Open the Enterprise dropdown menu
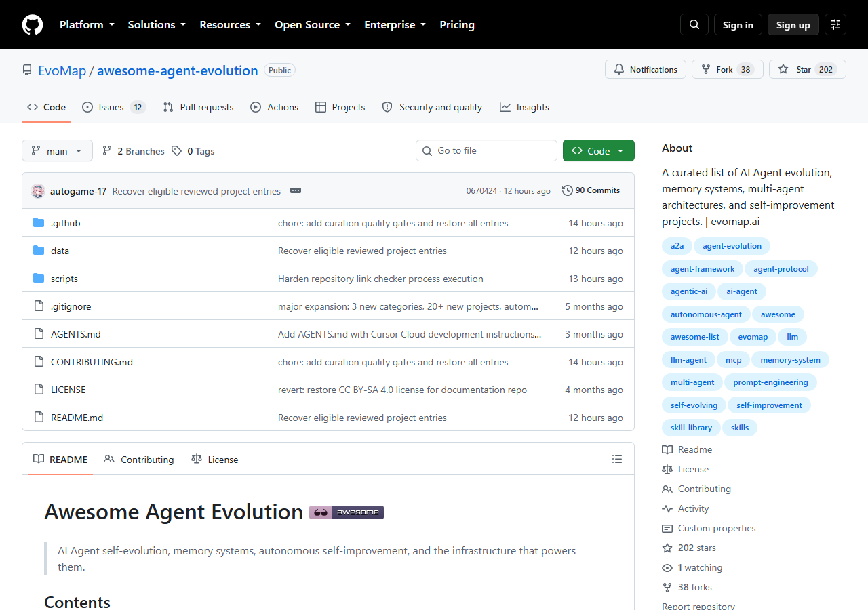The image size is (868, 610). click(395, 24)
